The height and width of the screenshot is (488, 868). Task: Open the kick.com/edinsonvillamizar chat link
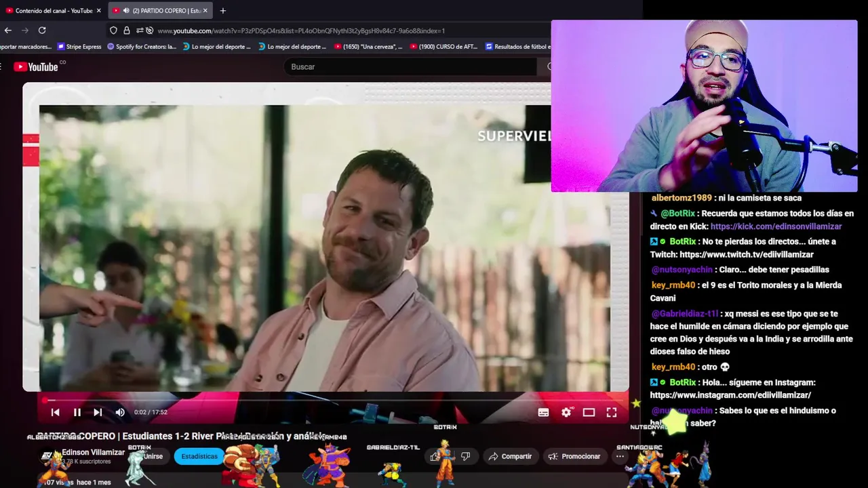pyautogui.click(x=776, y=226)
